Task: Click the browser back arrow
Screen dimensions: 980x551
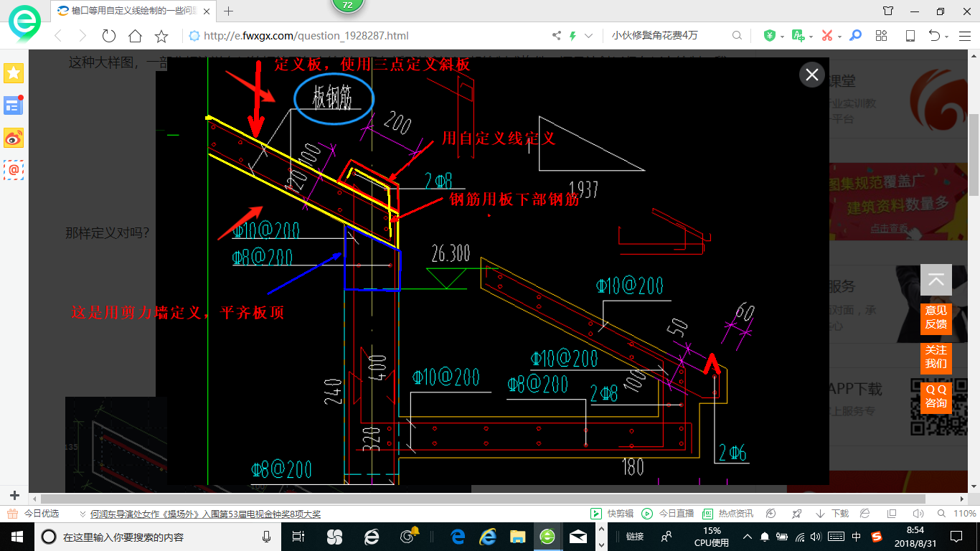Action: click(x=58, y=36)
